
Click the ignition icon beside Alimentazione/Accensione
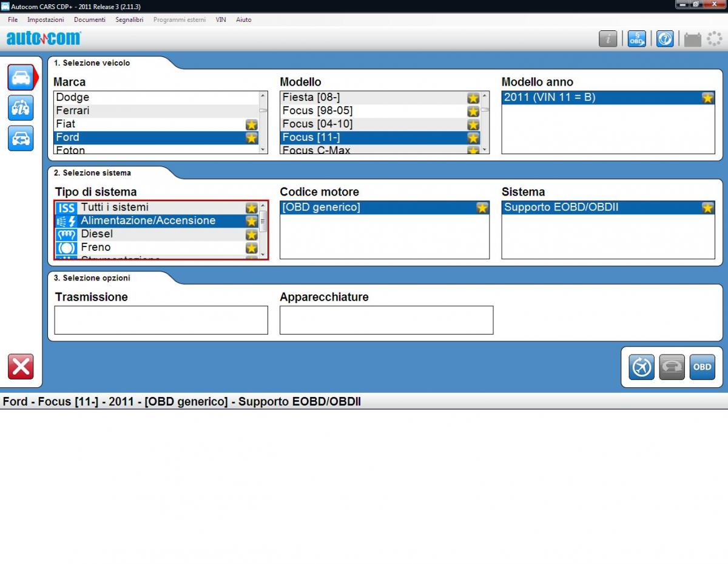pyautogui.click(x=66, y=221)
